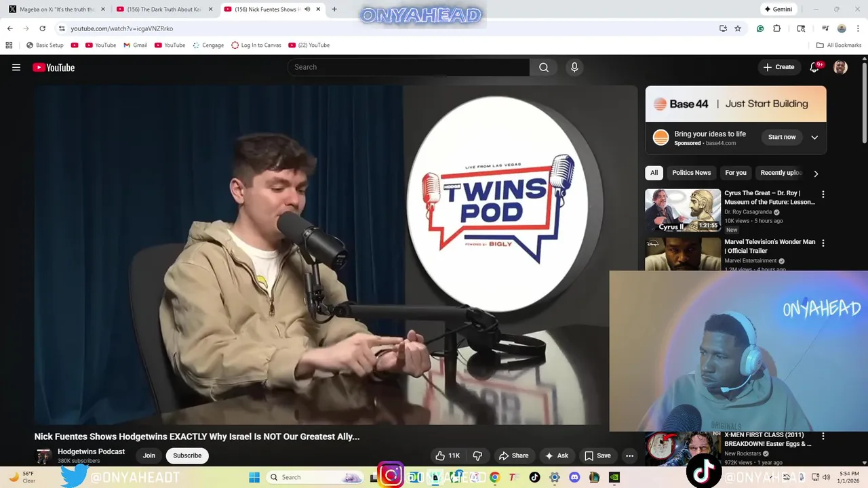Install app icon in address bar
Image resolution: width=868 pixels, height=488 pixels.
(723, 28)
